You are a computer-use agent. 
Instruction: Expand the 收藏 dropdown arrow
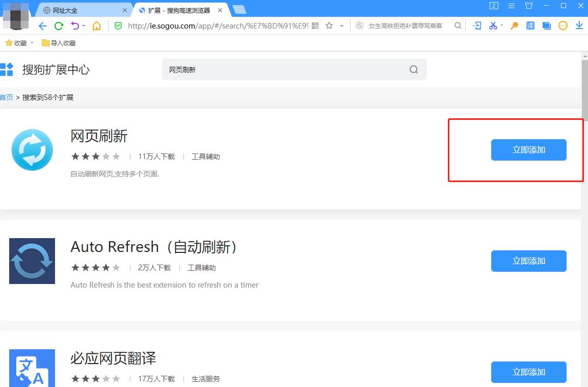(x=32, y=43)
